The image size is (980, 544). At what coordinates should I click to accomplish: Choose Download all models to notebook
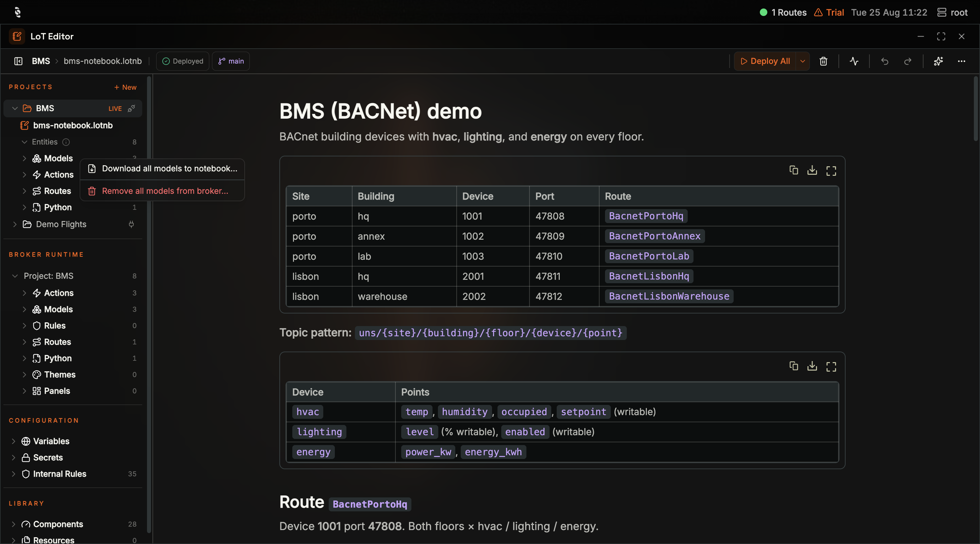(162, 169)
